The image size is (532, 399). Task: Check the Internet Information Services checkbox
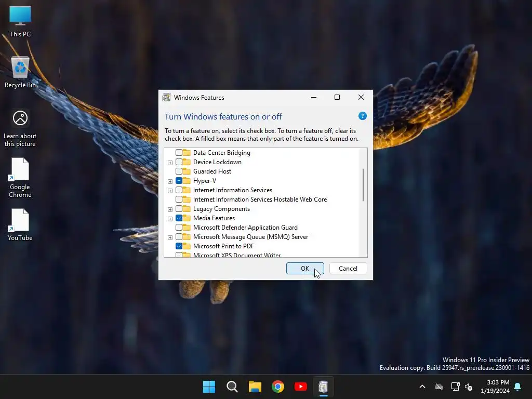[x=179, y=190]
